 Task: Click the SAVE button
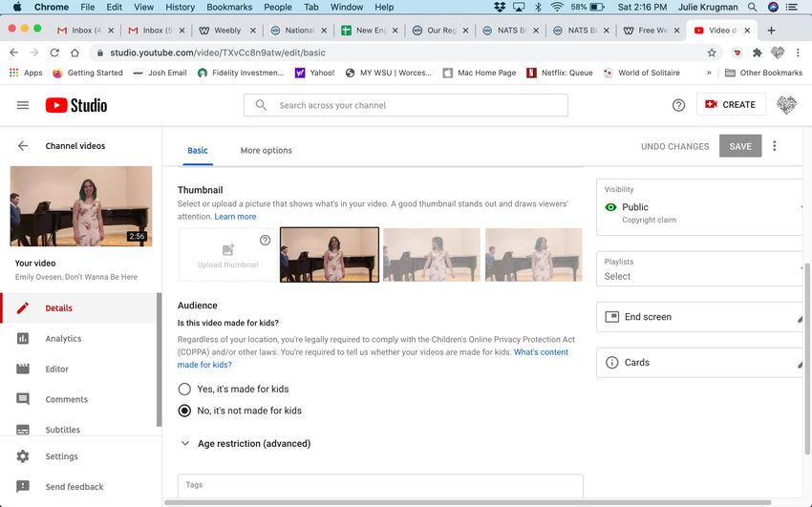[x=740, y=146]
